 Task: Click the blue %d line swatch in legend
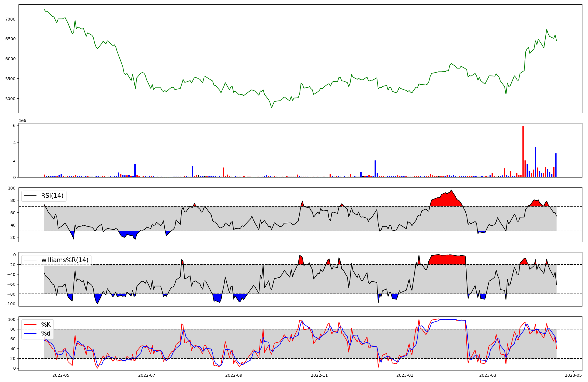(30, 334)
